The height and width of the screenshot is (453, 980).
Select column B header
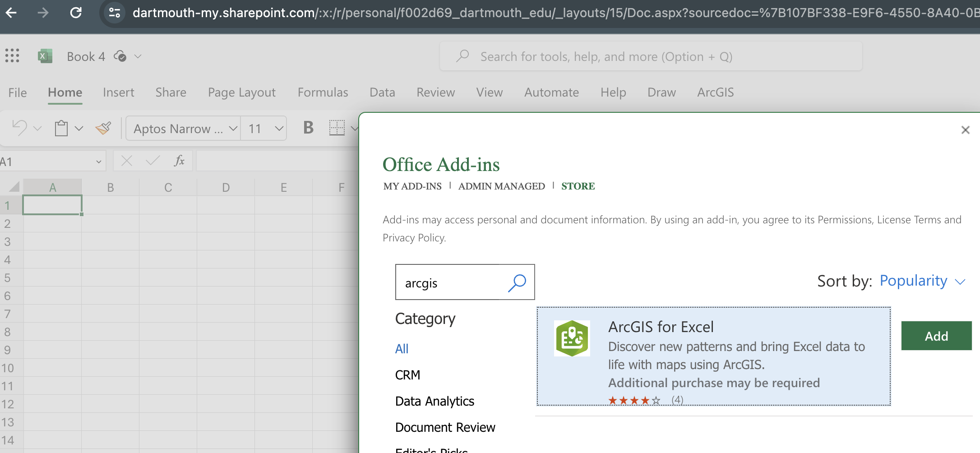coord(111,187)
